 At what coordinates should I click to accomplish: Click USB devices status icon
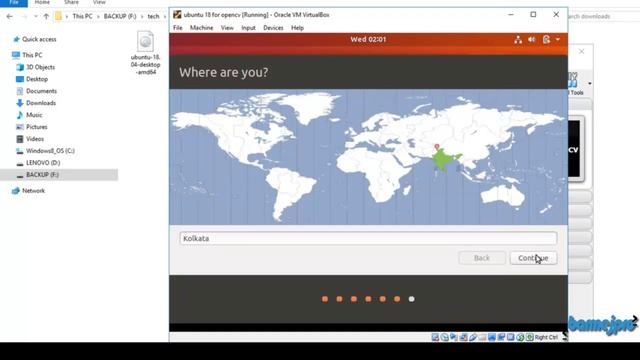(473, 337)
